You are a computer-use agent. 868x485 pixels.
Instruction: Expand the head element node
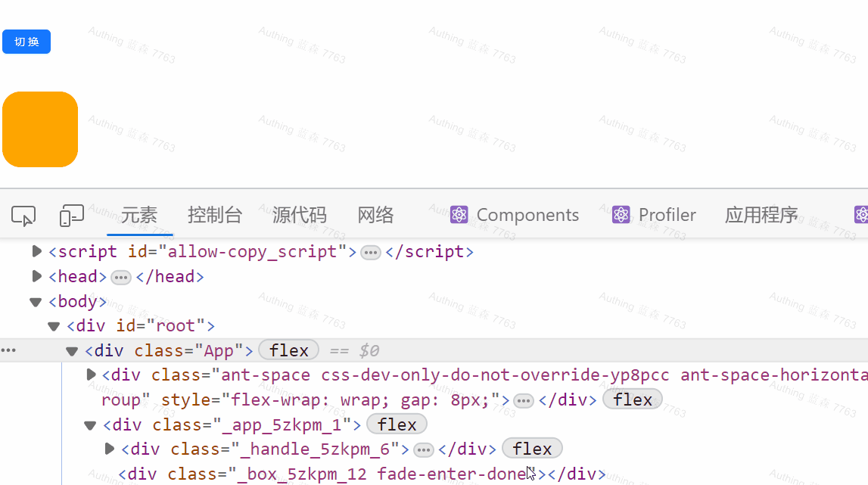[36, 276]
